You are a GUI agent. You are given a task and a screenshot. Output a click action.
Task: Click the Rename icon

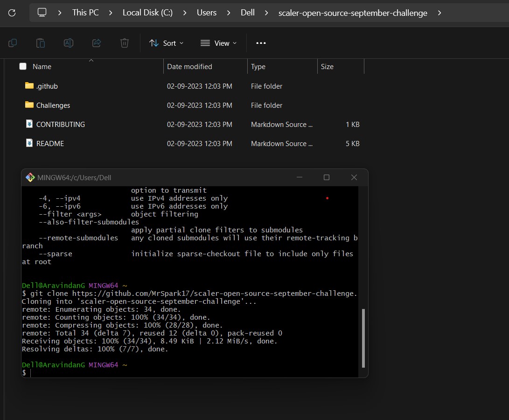click(69, 42)
